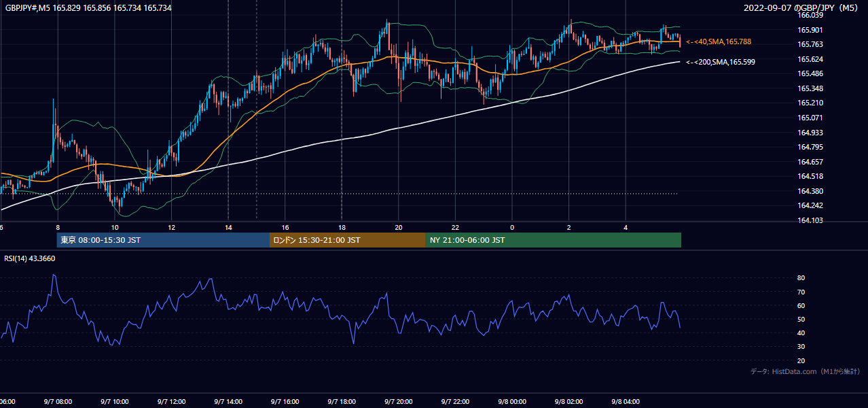Click the 9/7 16:00 date axis label
Screen dimensions: 868x408
click(285, 402)
